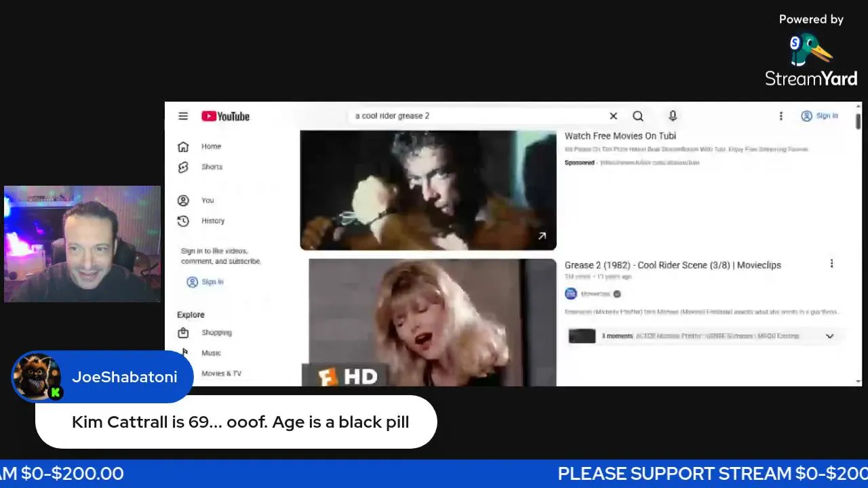This screenshot has height=488, width=868.
Task: Open settings via top-bar three-dot icon
Action: (x=781, y=116)
